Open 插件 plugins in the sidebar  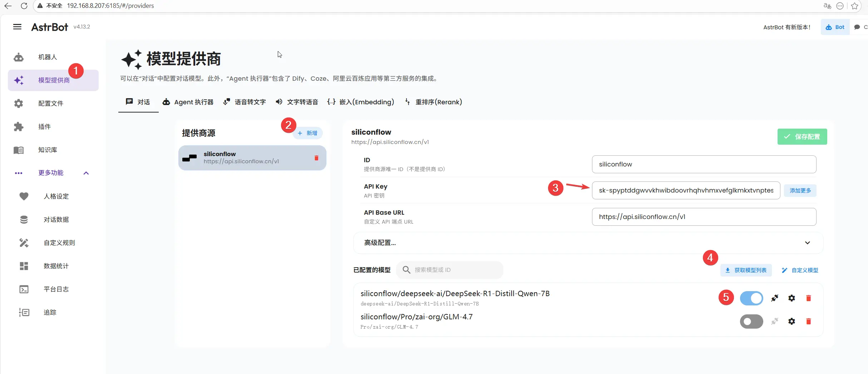(x=44, y=127)
